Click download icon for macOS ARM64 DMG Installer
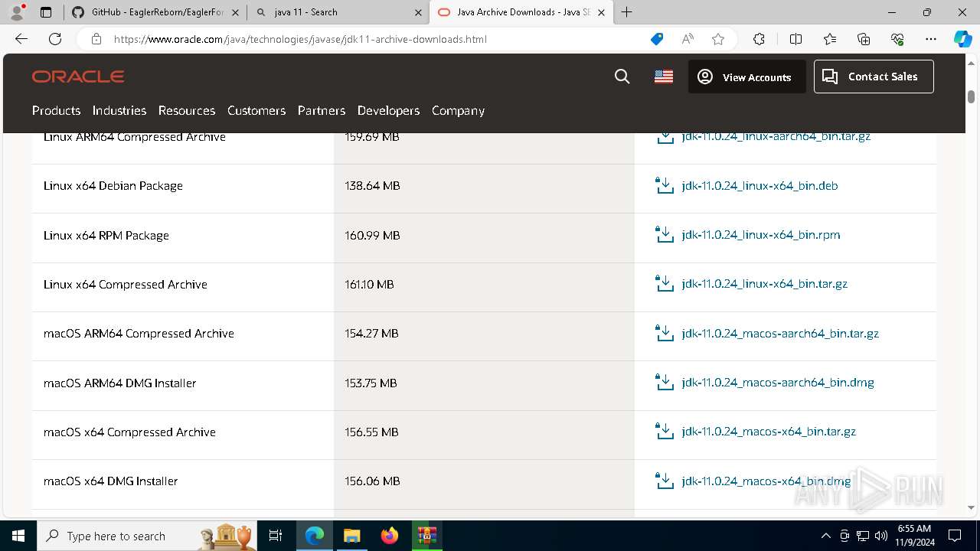980x551 pixels. (x=665, y=382)
